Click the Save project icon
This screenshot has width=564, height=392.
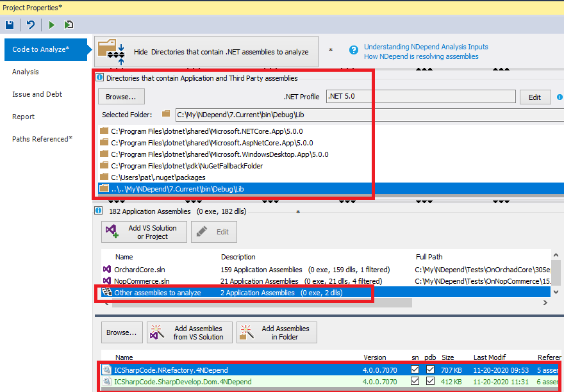(10, 25)
